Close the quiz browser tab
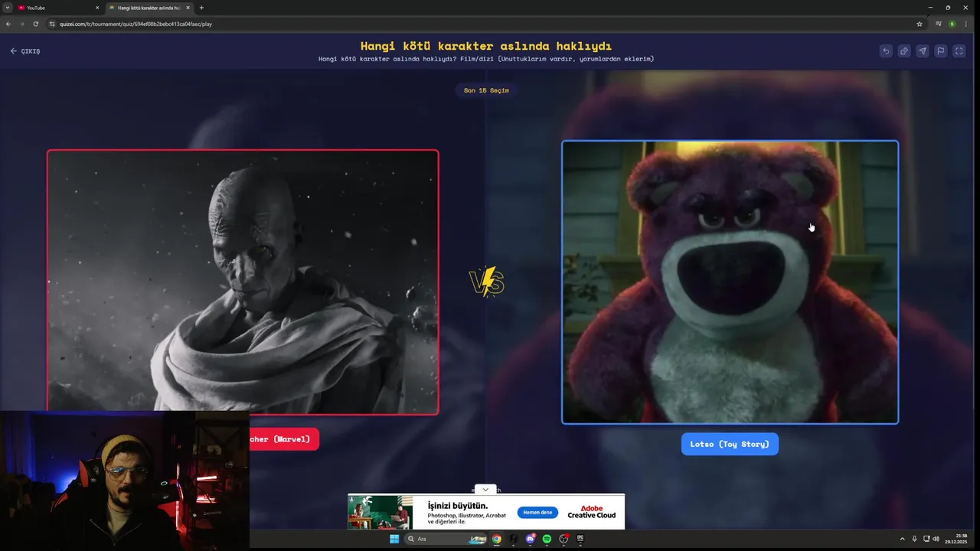This screenshot has width=980, height=551. pyautogui.click(x=188, y=8)
